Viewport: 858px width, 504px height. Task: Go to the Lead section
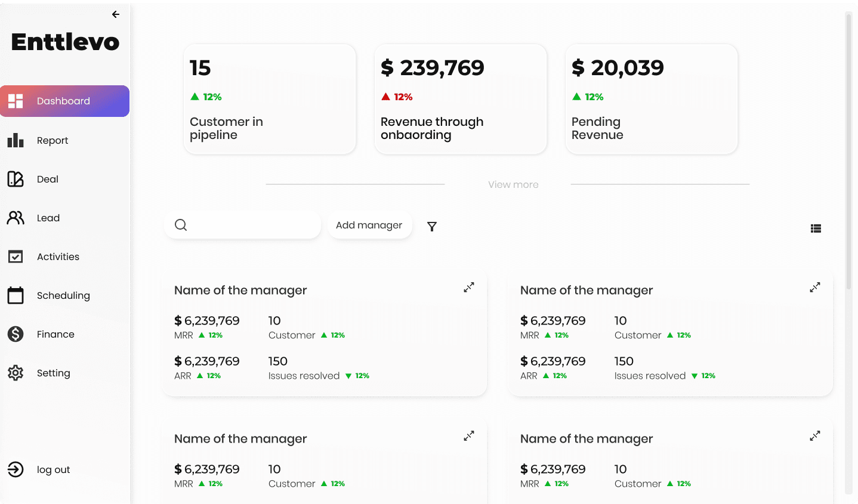click(48, 218)
